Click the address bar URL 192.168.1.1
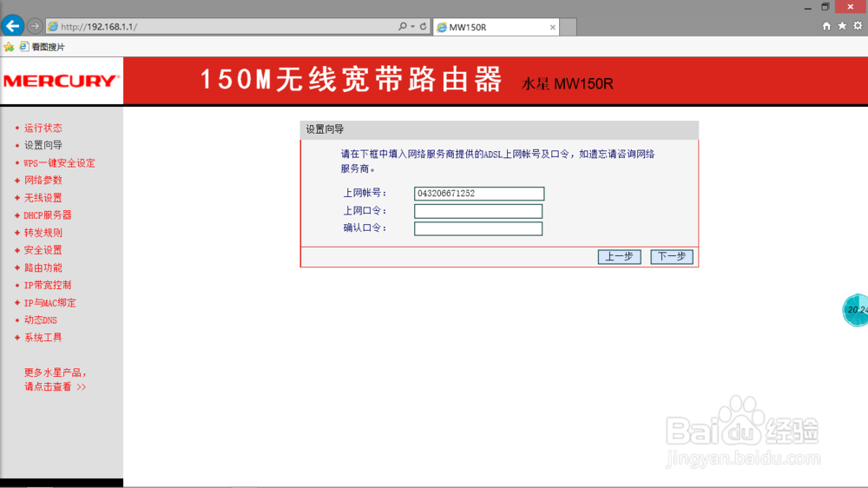868x488 pixels. tap(99, 27)
